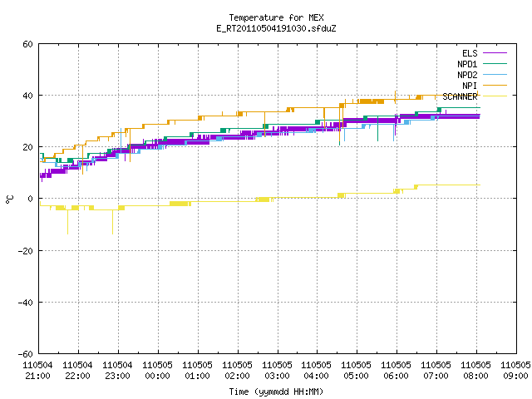
Task: Click the x-axis tick 110504 21:00
Action: pyautogui.click(x=37, y=371)
